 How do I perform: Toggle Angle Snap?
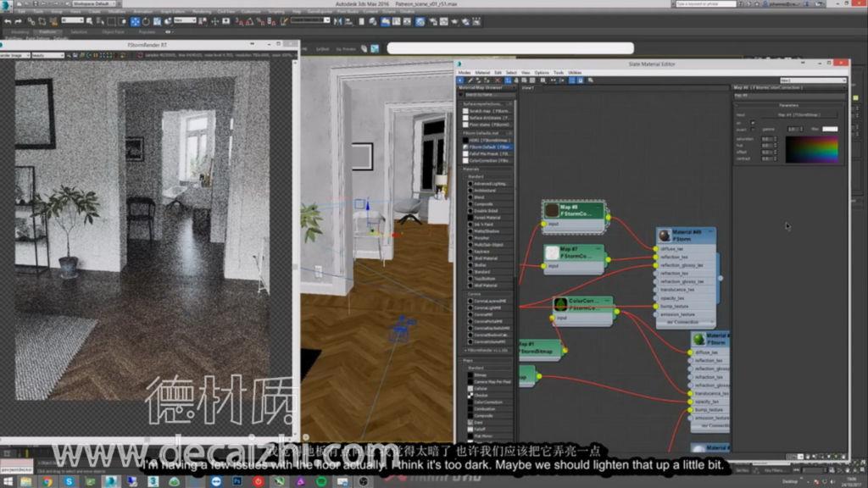tap(250, 21)
